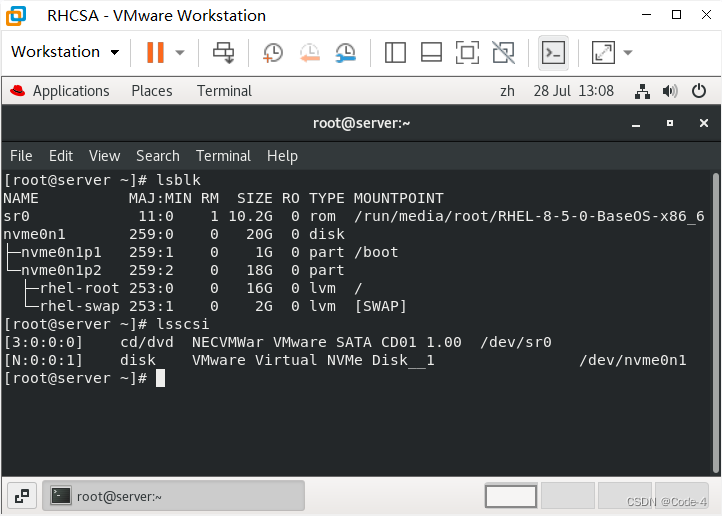The image size is (722, 516).
Task: Maximize the VMware Workstation window
Action: tap(676, 15)
